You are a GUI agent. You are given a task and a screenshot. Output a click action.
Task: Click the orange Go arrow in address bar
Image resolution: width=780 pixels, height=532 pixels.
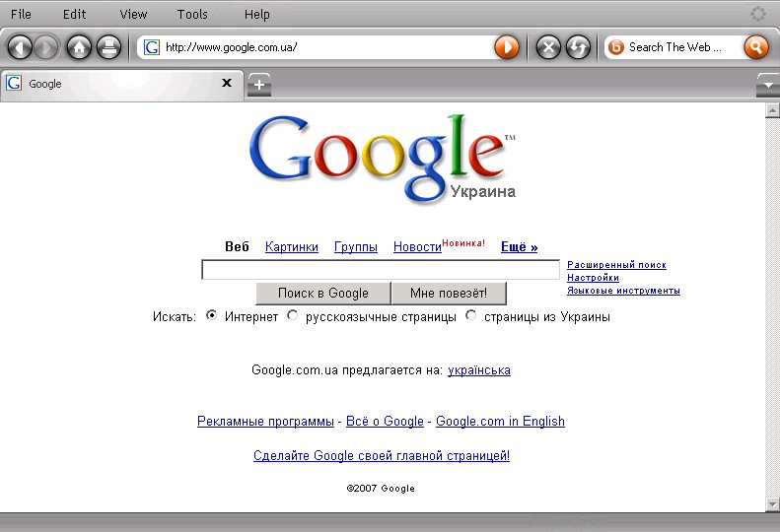click(x=507, y=47)
